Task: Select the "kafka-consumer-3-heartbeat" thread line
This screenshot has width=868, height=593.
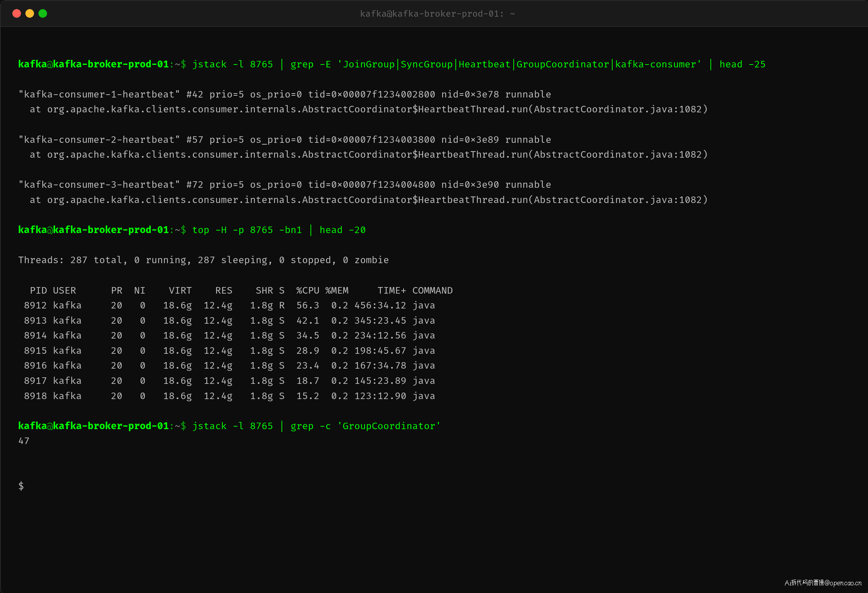Action: (285, 184)
